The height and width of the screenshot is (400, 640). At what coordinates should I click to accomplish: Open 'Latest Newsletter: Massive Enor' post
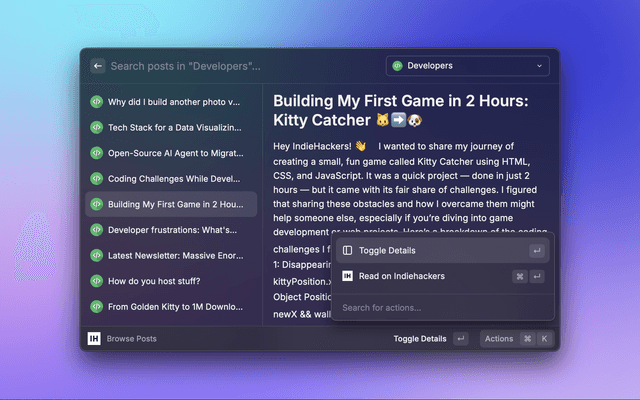click(173, 255)
